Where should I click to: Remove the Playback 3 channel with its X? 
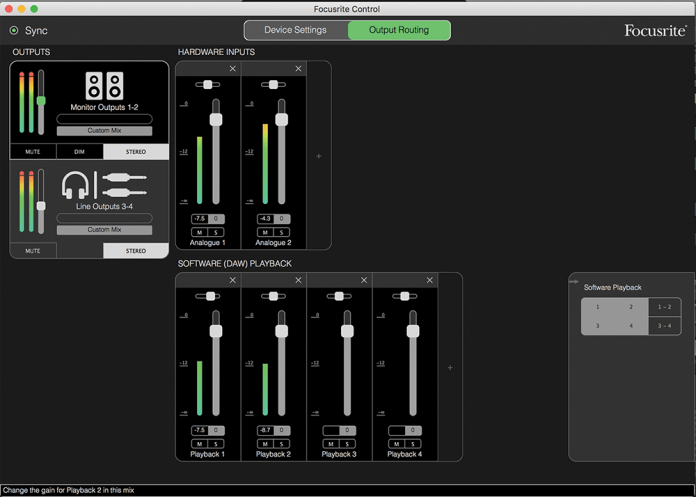pos(364,280)
